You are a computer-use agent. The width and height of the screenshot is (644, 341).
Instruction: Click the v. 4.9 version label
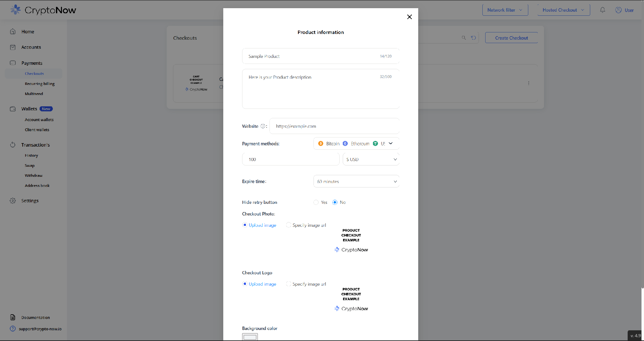click(636, 336)
